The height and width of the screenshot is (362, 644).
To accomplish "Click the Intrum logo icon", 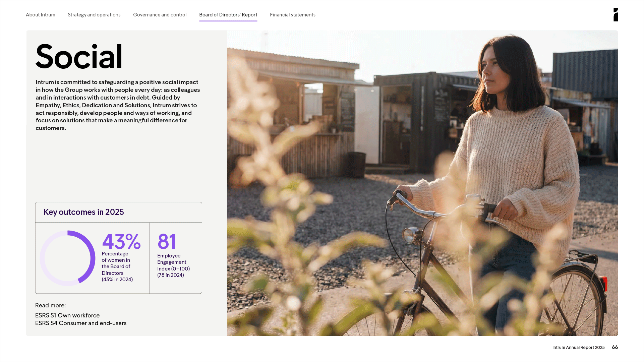I will (616, 15).
